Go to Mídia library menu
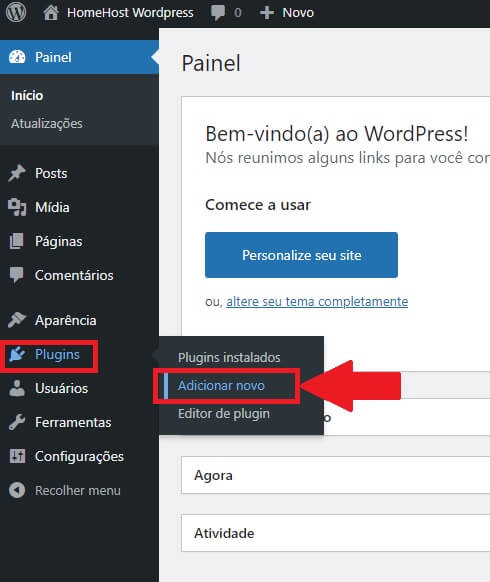Image resolution: width=490 pixels, height=582 pixels. (79, 207)
